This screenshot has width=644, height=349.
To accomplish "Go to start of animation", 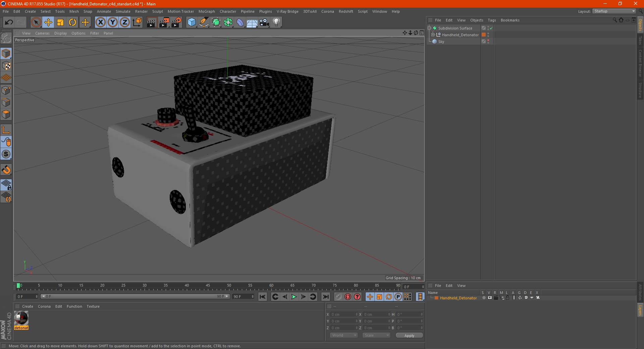I will click(x=263, y=297).
